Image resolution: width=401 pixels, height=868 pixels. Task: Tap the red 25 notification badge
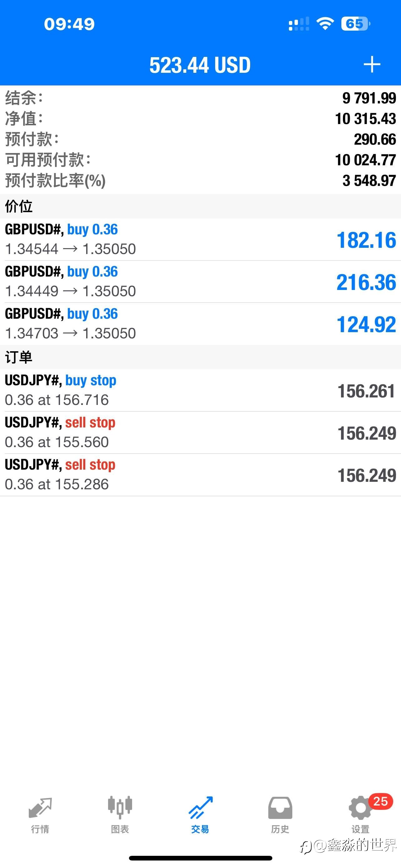pyautogui.click(x=380, y=801)
